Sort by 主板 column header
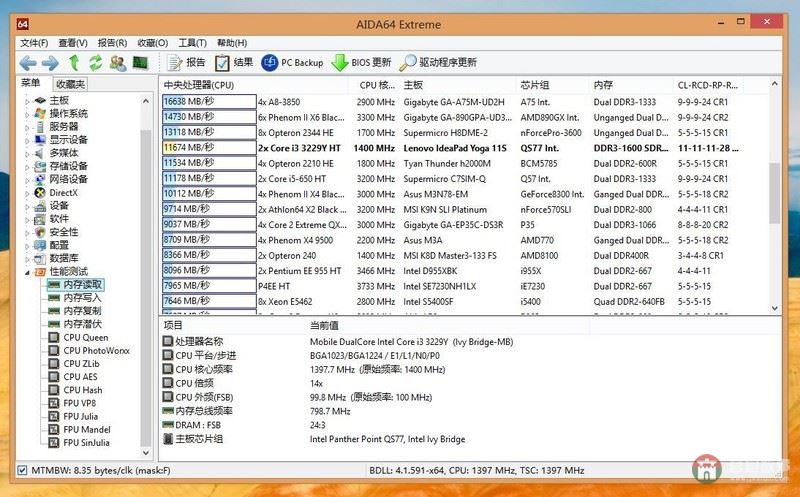The width and height of the screenshot is (800, 497). [x=458, y=85]
